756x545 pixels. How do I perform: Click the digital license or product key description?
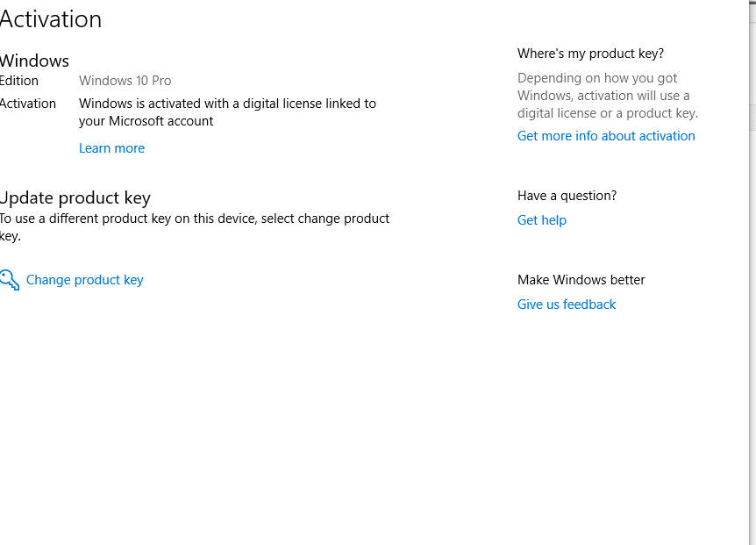608,96
